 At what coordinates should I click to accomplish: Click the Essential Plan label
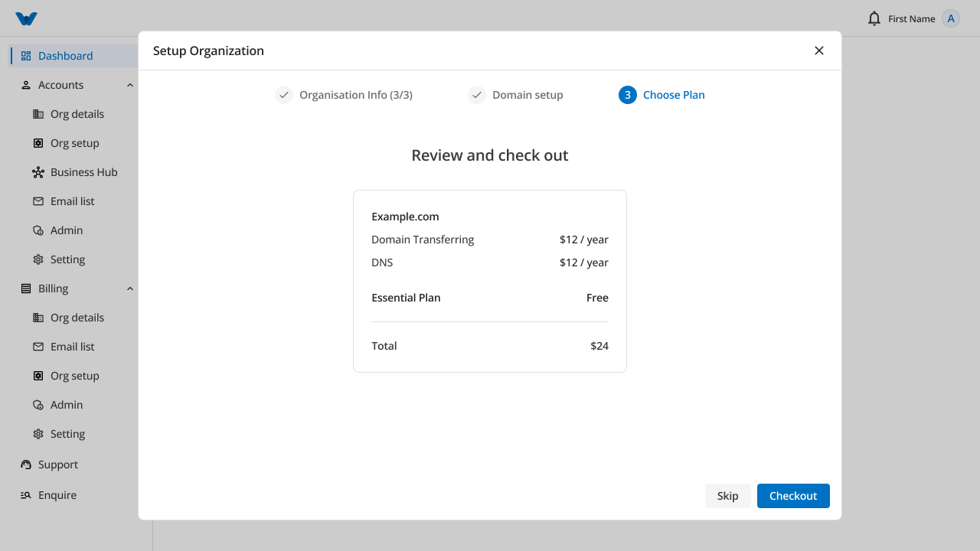pos(406,298)
